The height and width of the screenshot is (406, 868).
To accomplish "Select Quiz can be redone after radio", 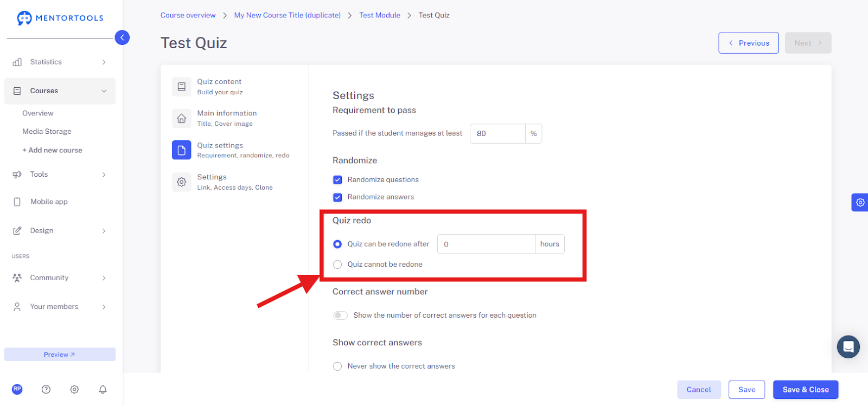I will click(337, 244).
